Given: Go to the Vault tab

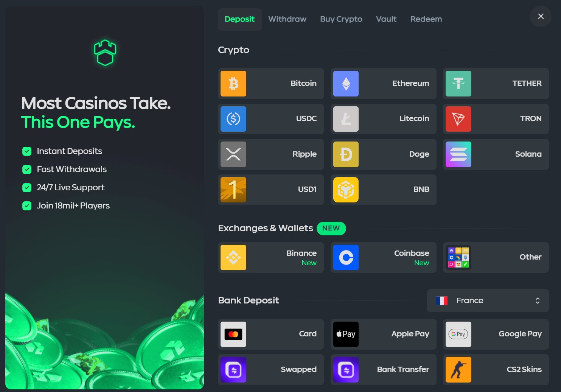Looking at the screenshot, I should [x=386, y=19].
